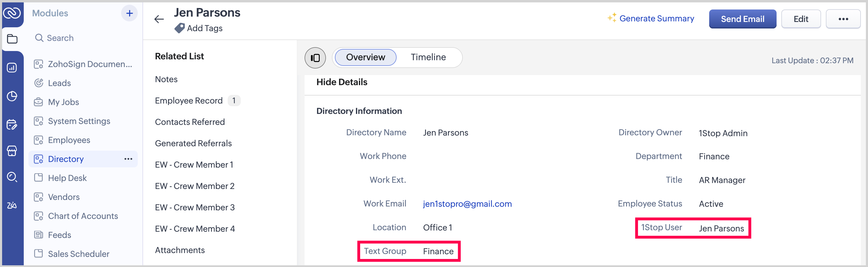This screenshot has height=267, width=868.
Task: Click the Edit button
Action: coord(801,19)
